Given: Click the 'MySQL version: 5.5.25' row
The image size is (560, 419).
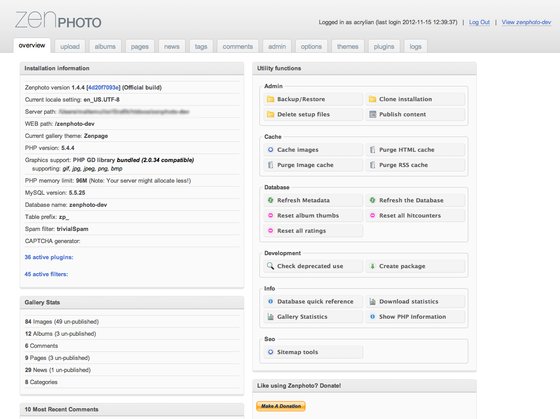Looking at the screenshot, I should [132, 193].
